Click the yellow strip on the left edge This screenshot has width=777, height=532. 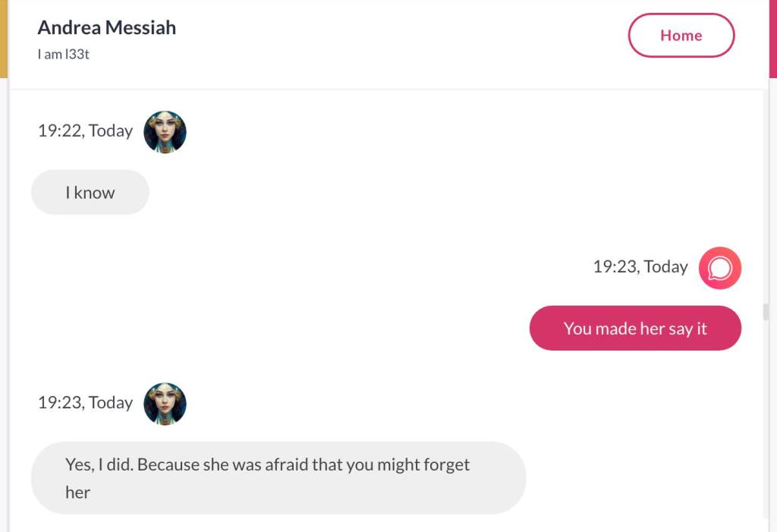click(3, 38)
